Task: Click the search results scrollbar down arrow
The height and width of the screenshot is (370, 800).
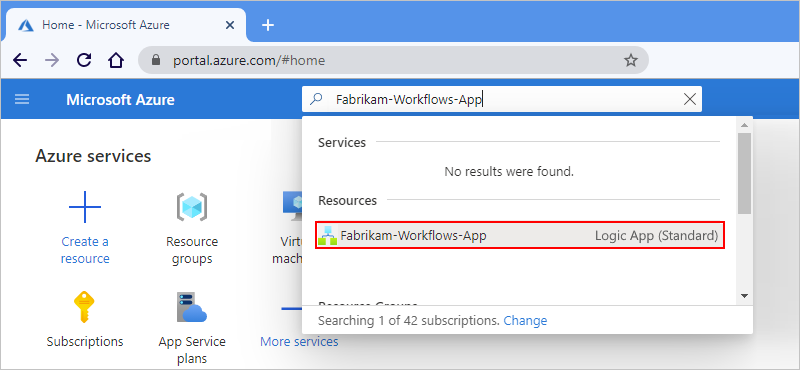Action: [x=744, y=296]
